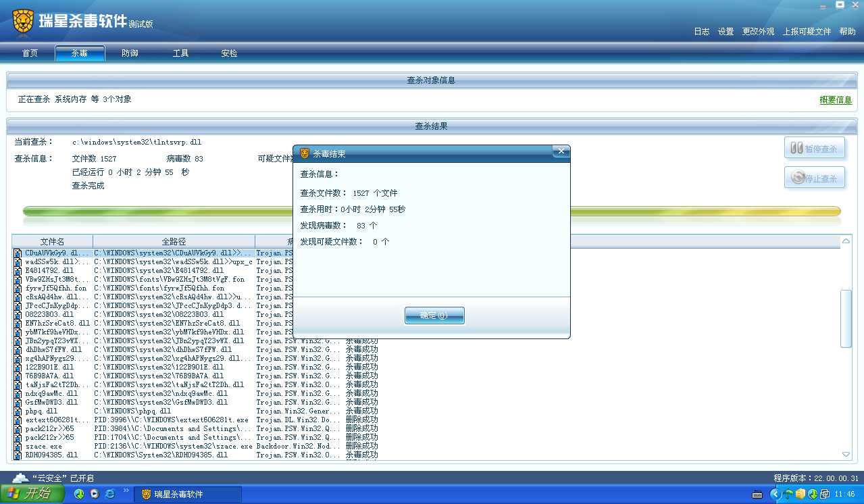The height and width of the screenshot is (504, 864).
Task: Click file icon beside extext606281t
Action: [x=18, y=420]
